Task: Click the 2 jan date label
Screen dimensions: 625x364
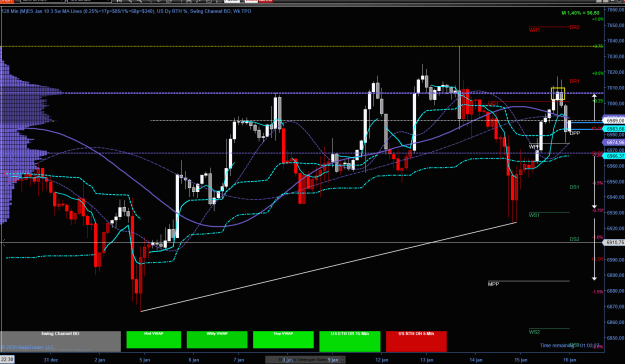Action: [100, 360]
